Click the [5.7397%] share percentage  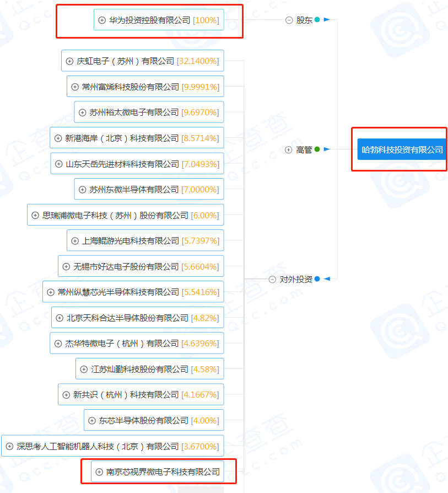201,241
